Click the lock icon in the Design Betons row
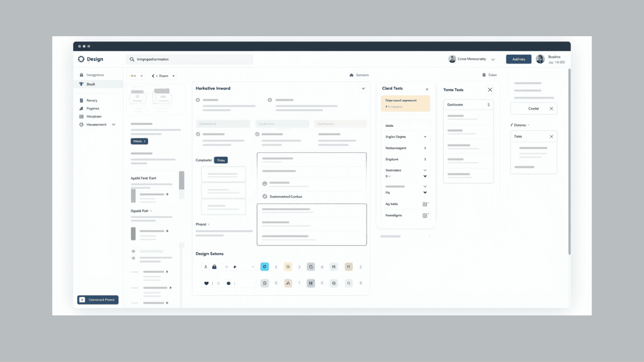Screen dimensions: 644x362 [x=215, y=267]
